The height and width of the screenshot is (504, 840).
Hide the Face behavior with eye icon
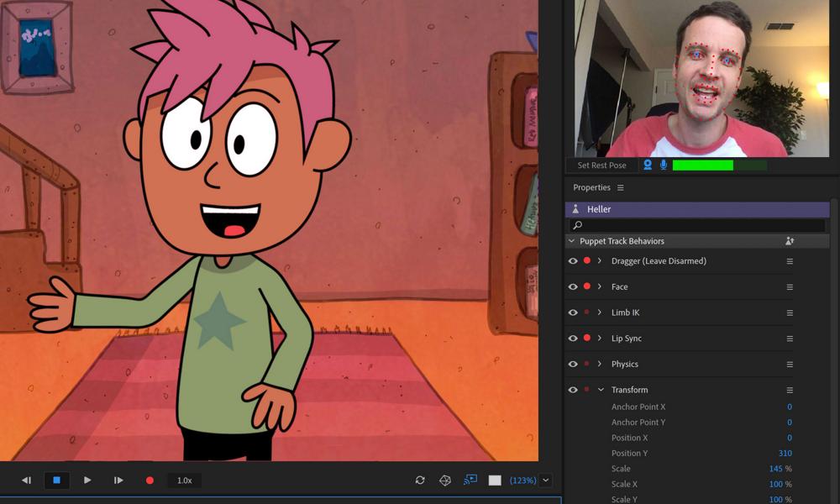tap(573, 287)
